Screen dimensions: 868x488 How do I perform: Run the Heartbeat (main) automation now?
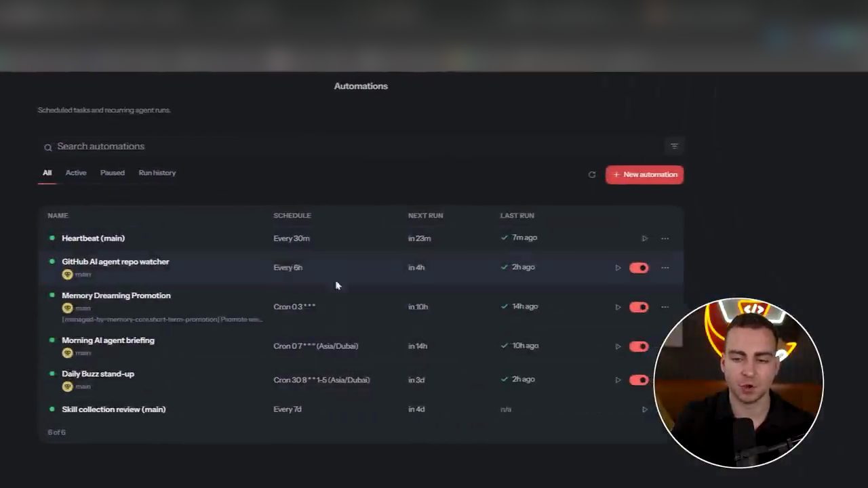point(645,239)
